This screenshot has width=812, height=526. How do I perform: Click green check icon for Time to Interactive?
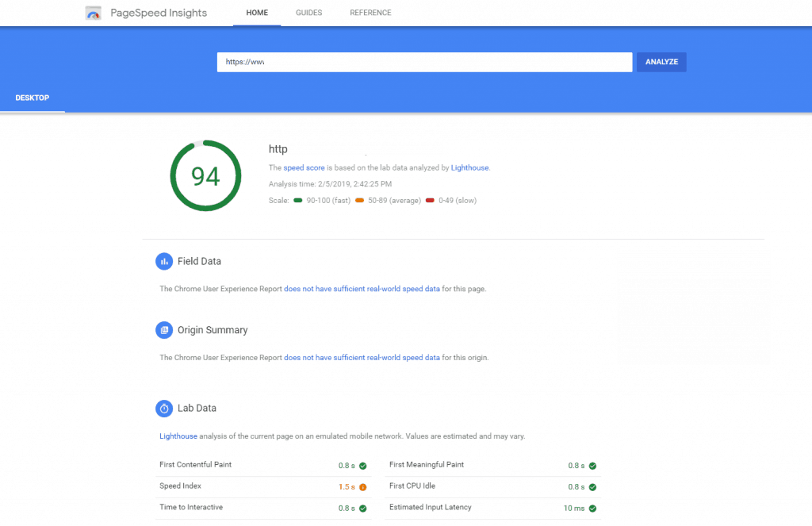pos(363,509)
